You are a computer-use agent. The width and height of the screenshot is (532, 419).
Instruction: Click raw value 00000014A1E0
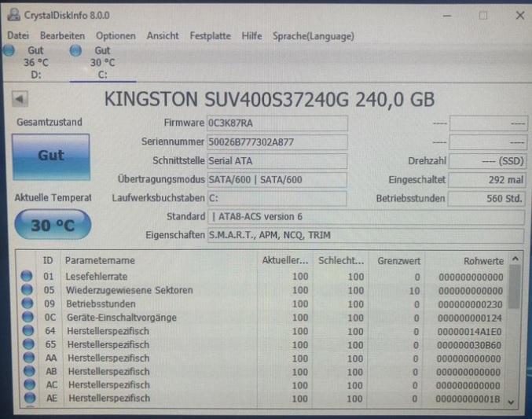[x=470, y=332]
